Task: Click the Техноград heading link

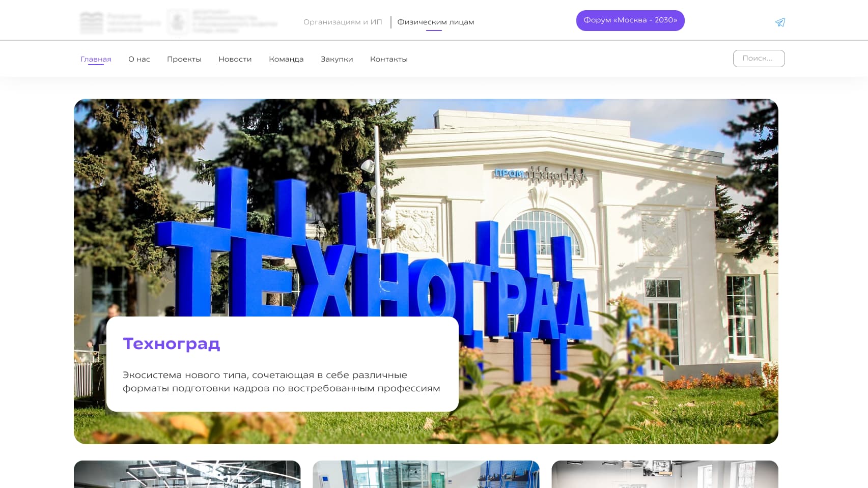Action: pos(172,343)
